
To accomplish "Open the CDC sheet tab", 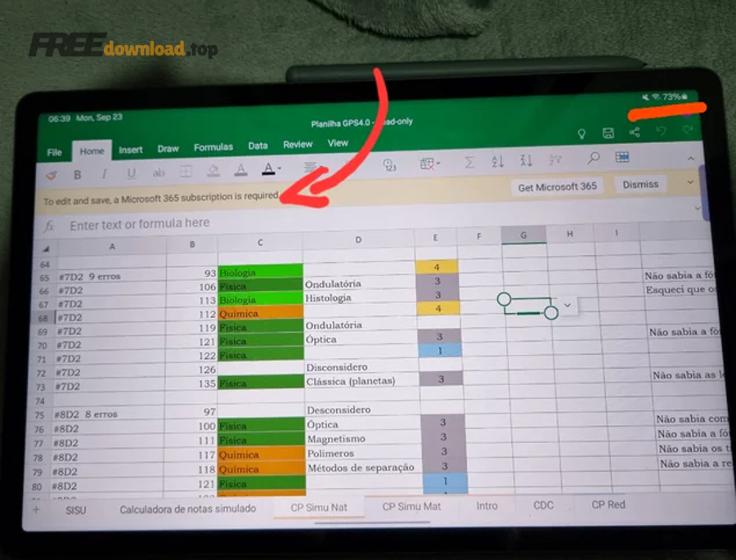I will coord(543,505).
